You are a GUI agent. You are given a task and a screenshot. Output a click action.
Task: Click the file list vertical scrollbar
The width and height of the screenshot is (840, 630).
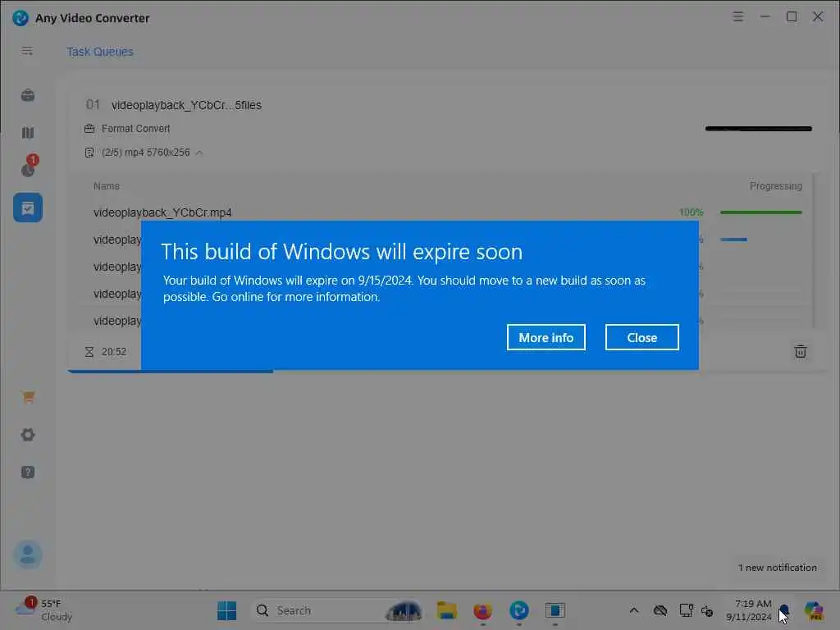[x=815, y=250]
